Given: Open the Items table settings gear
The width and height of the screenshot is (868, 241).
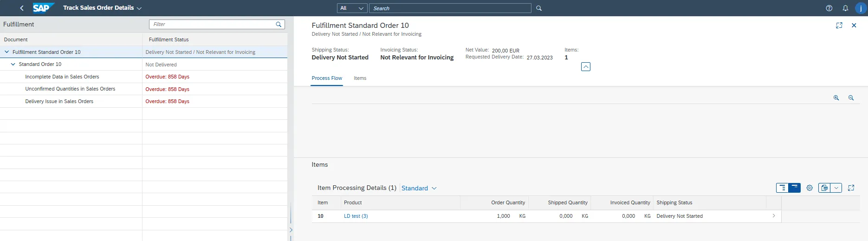Looking at the screenshot, I should pos(810,188).
